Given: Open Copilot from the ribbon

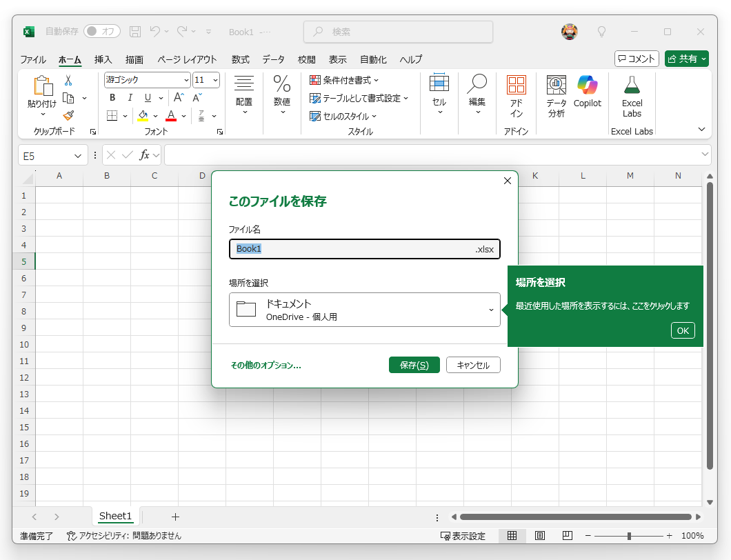Looking at the screenshot, I should pyautogui.click(x=587, y=93).
